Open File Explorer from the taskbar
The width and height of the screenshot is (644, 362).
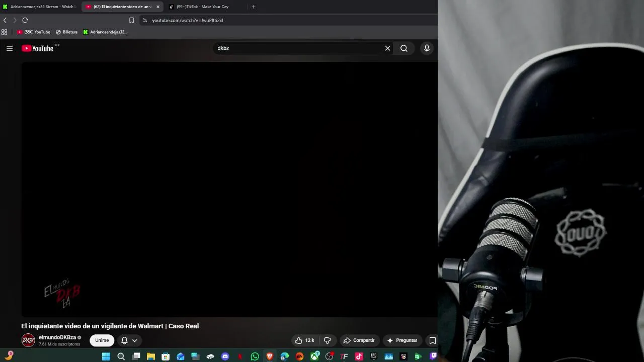point(150,356)
